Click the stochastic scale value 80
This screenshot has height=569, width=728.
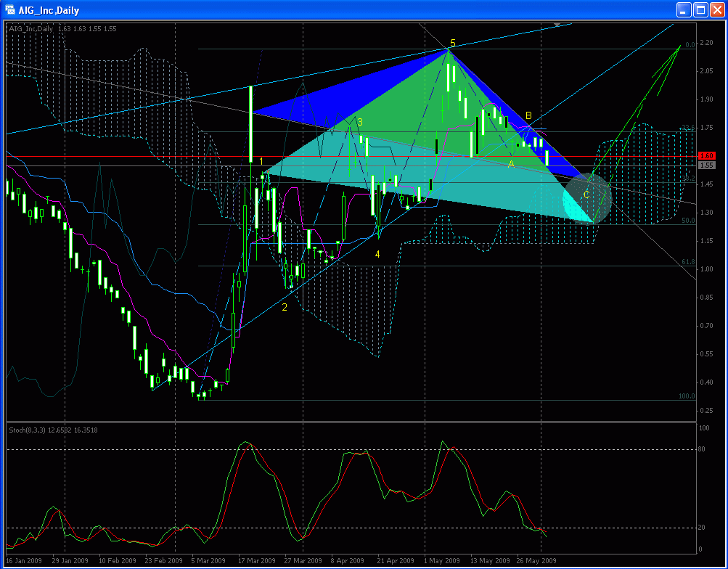click(702, 449)
